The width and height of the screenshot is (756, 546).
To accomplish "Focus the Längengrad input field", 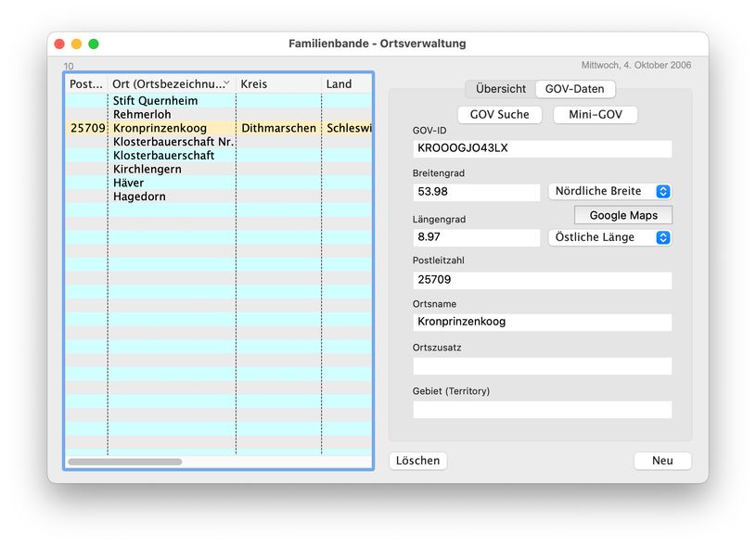I will (x=476, y=237).
